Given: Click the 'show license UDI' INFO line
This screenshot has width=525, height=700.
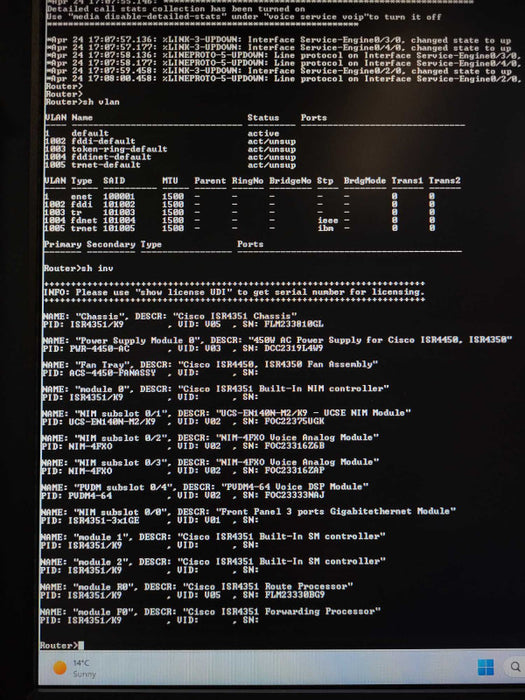Looking at the screenshot, I should point(233,292).
